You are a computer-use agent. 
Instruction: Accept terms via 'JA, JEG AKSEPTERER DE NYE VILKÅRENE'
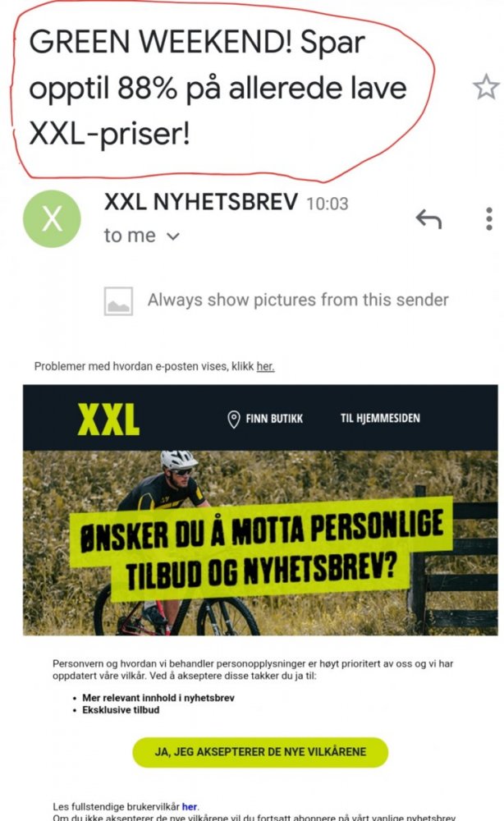(x=260, y=752)
